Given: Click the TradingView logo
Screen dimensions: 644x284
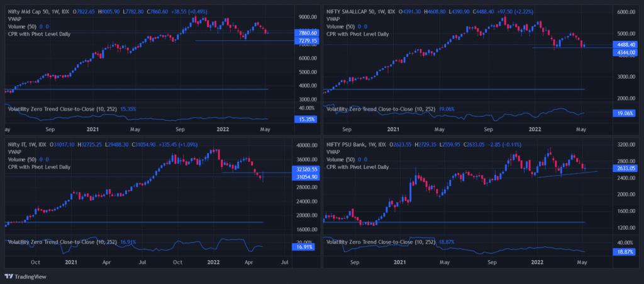Looking at the screenshot, I should 25,276.
